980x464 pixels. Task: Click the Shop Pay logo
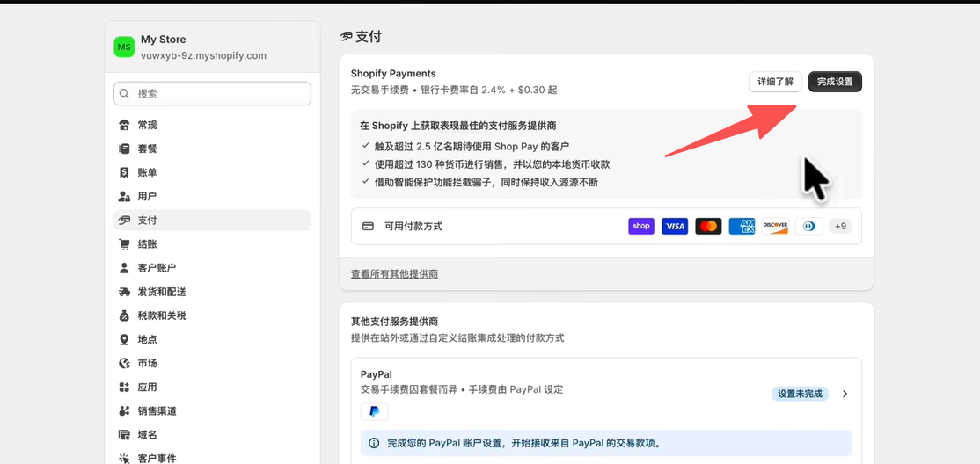[641, 226]
